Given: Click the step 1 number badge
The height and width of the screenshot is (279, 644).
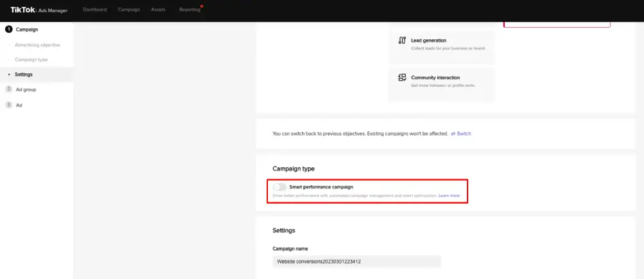Looking at the screenshot, I should 8,30.
